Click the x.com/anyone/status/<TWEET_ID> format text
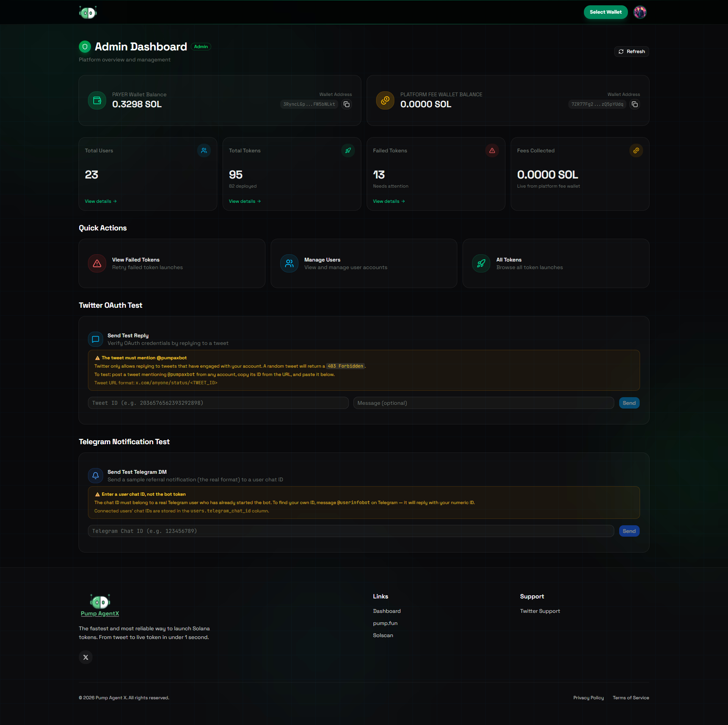The image size is (728, 725). [x=176, y=383]
